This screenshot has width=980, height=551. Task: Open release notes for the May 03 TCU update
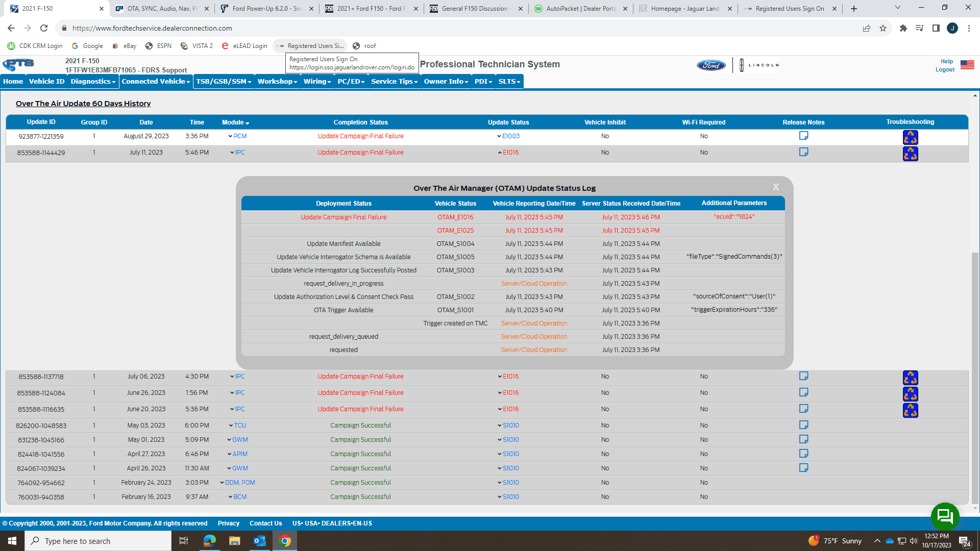point(803,425)
